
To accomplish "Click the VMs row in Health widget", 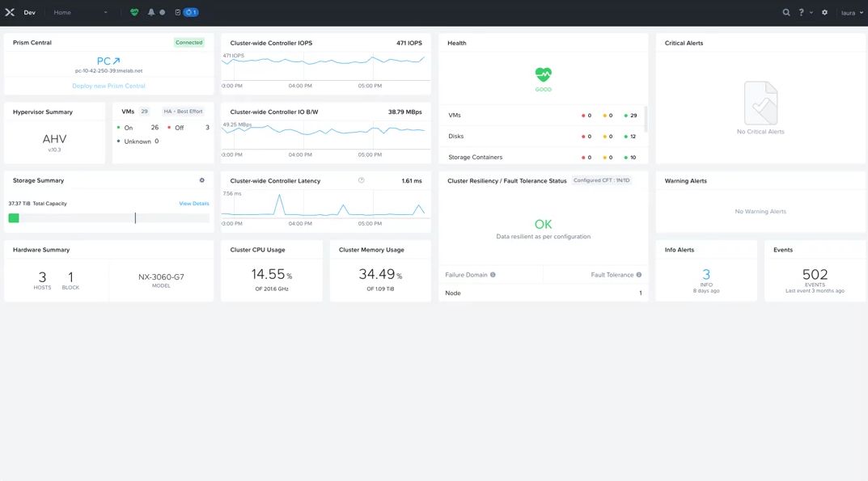I will (x=543, y=116).
